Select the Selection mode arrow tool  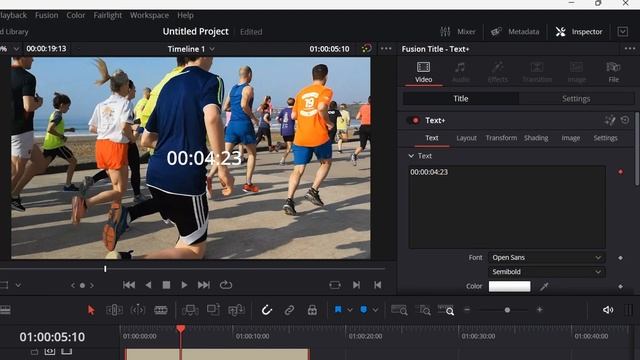[91, 310]
